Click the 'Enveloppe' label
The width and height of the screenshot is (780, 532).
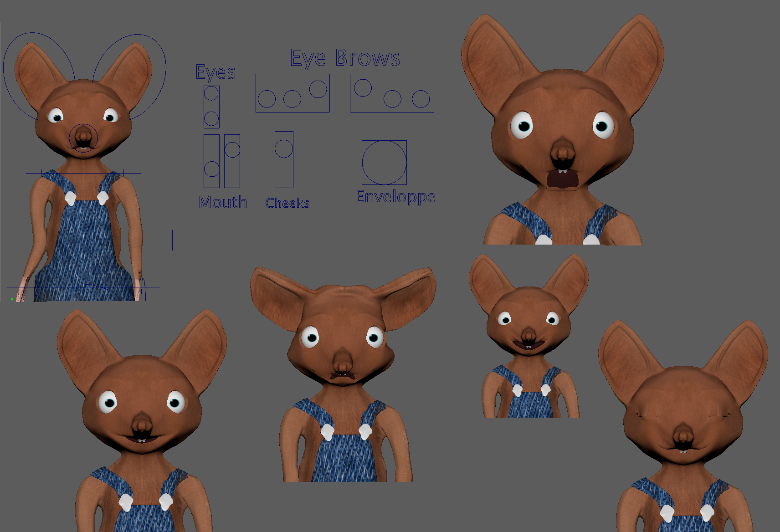pos(396,197)
